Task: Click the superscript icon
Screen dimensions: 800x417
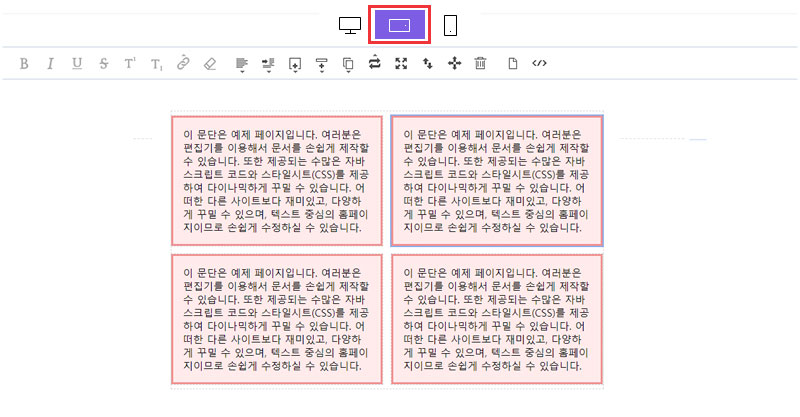Action: click(x=130, y=64)
